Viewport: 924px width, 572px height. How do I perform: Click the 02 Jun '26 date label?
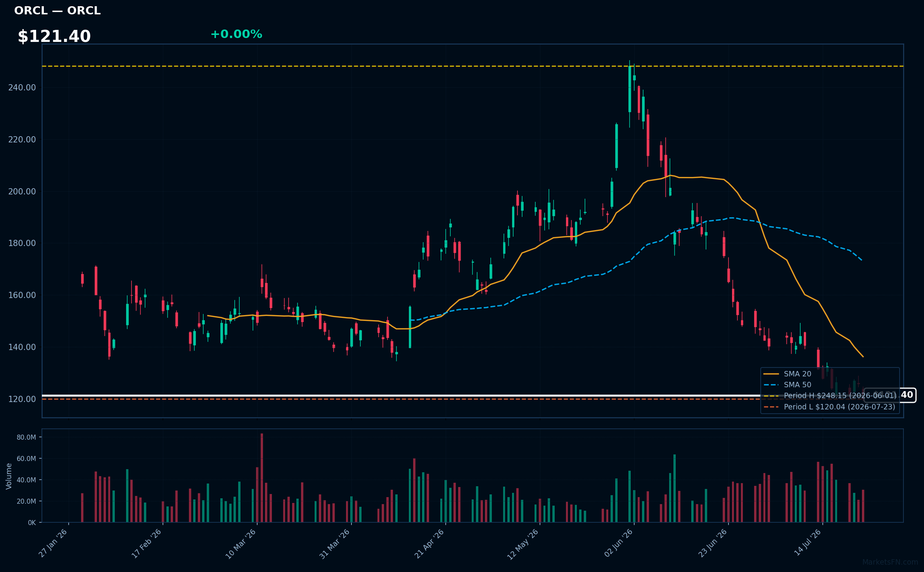[x=619, y=543]
